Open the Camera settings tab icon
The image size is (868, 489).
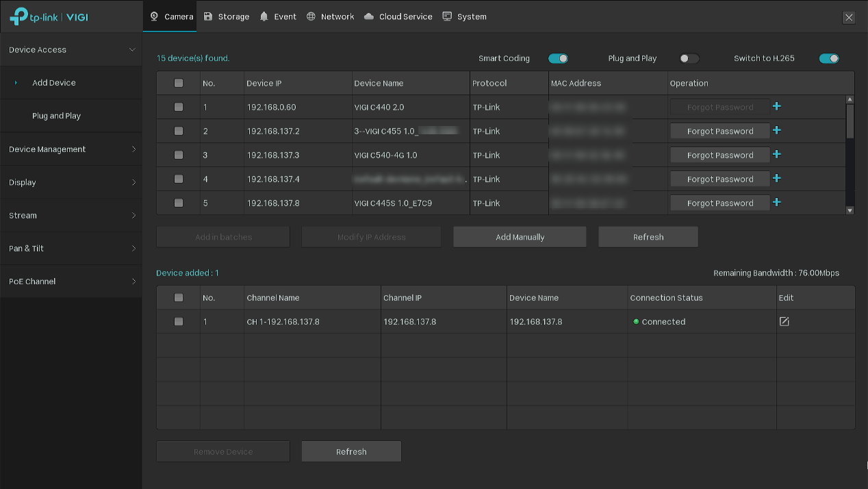click(x=153, y=16)
